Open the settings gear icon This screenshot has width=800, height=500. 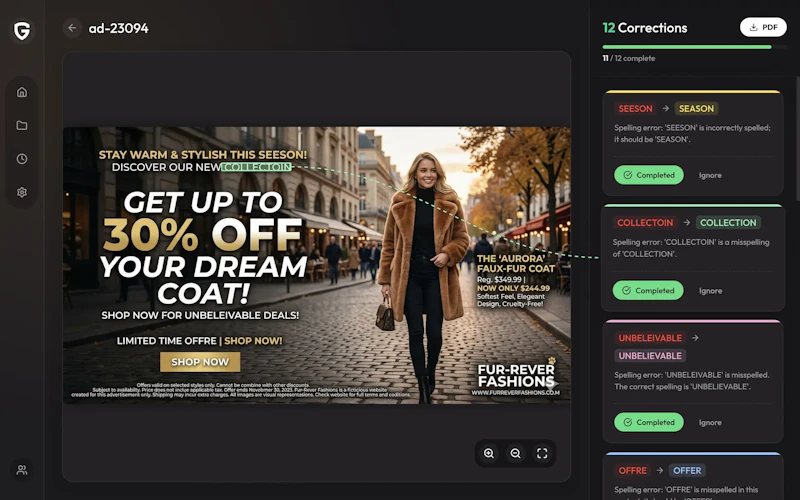(22, 192)
